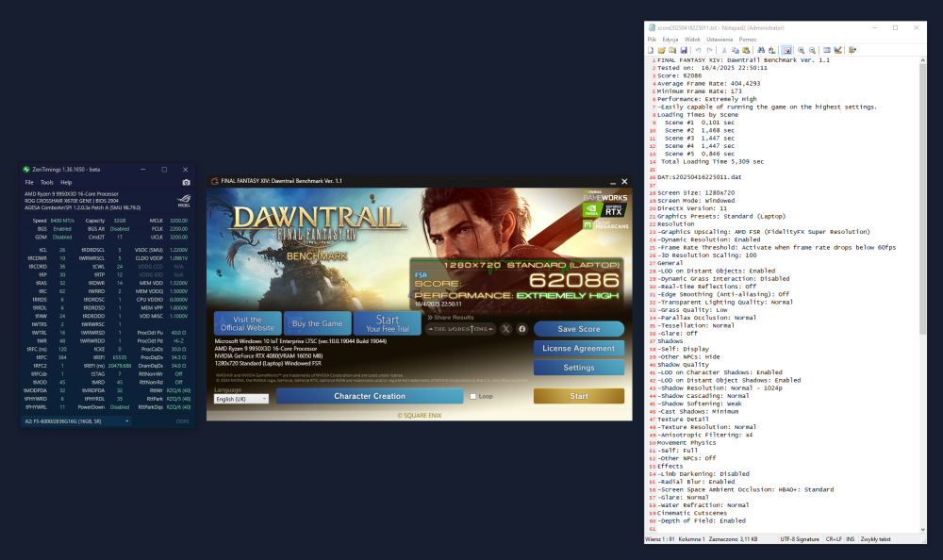Open The Lodestone from the share icons
Viewport: 943px width, 560px height.
click(458, 329)
